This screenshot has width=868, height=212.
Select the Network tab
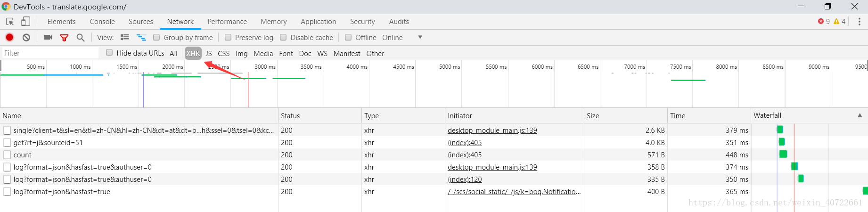tap(180, 22)
